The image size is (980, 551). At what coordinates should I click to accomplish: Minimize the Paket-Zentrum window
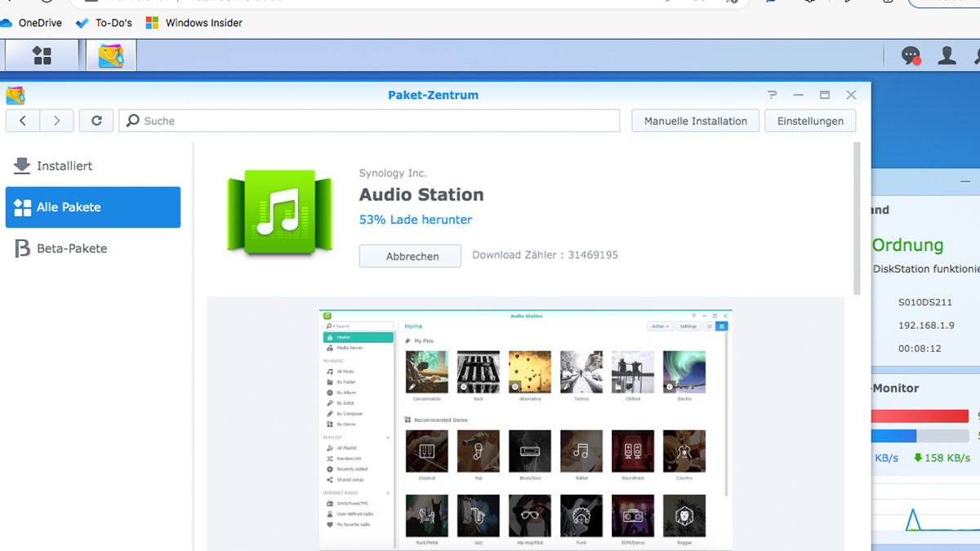coord(799,95)
